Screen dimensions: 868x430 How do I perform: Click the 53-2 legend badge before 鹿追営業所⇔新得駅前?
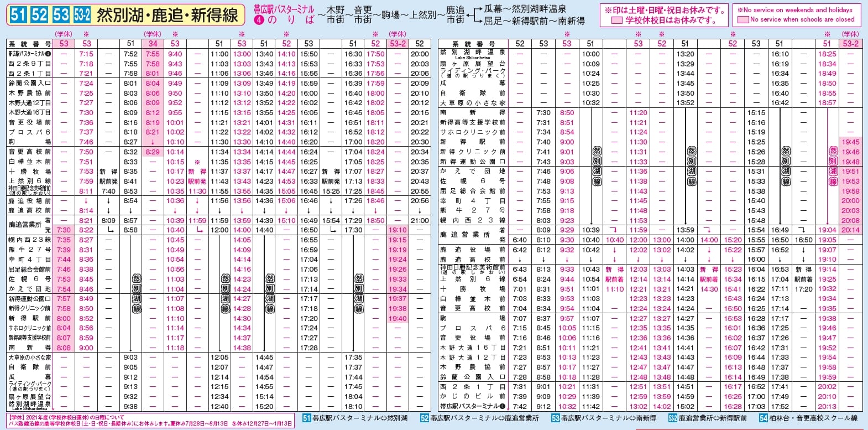[673, 418]
